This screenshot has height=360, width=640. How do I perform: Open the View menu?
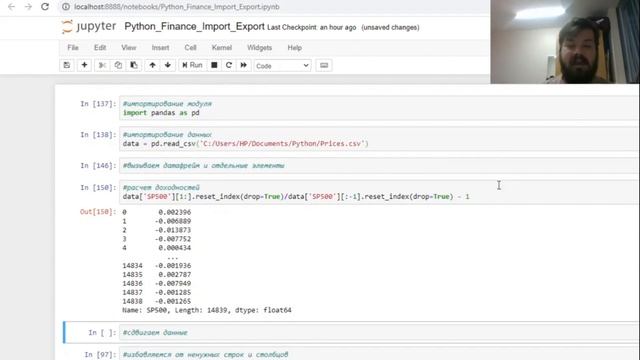(x=129, y=48)
